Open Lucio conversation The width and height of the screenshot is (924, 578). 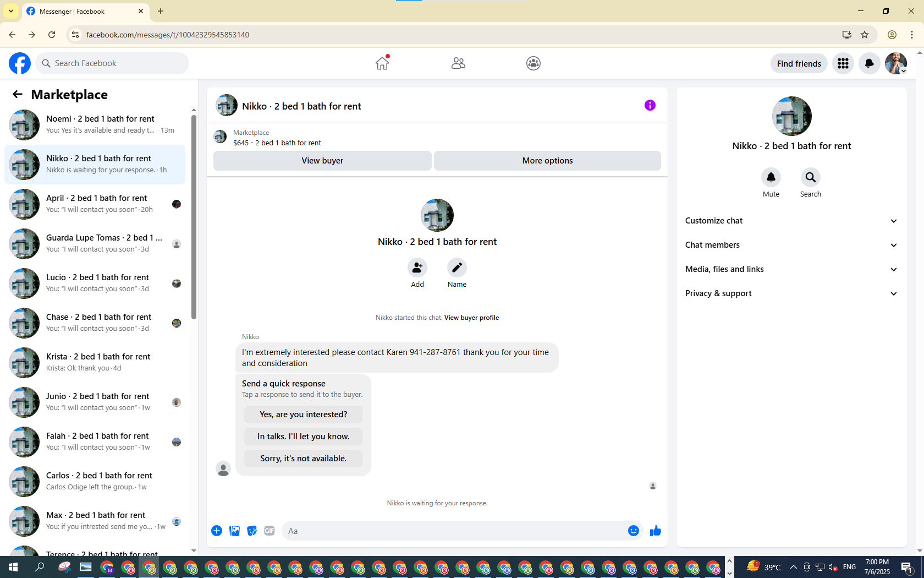95,283
